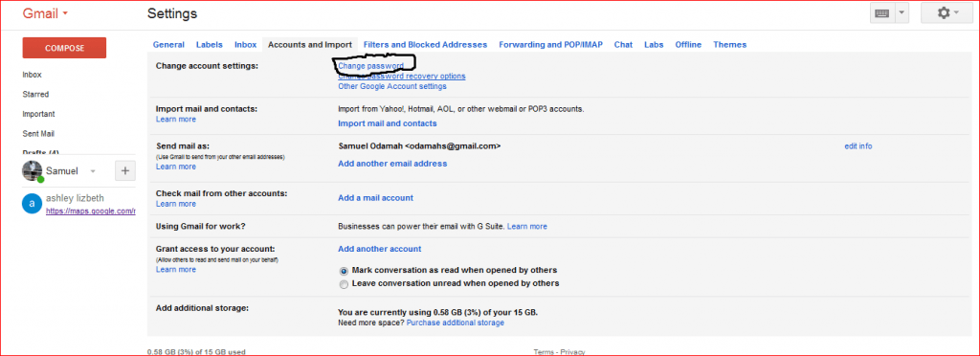Switch to the Chat tab
This screenshot has height=356, width=980.
point(623,44)
